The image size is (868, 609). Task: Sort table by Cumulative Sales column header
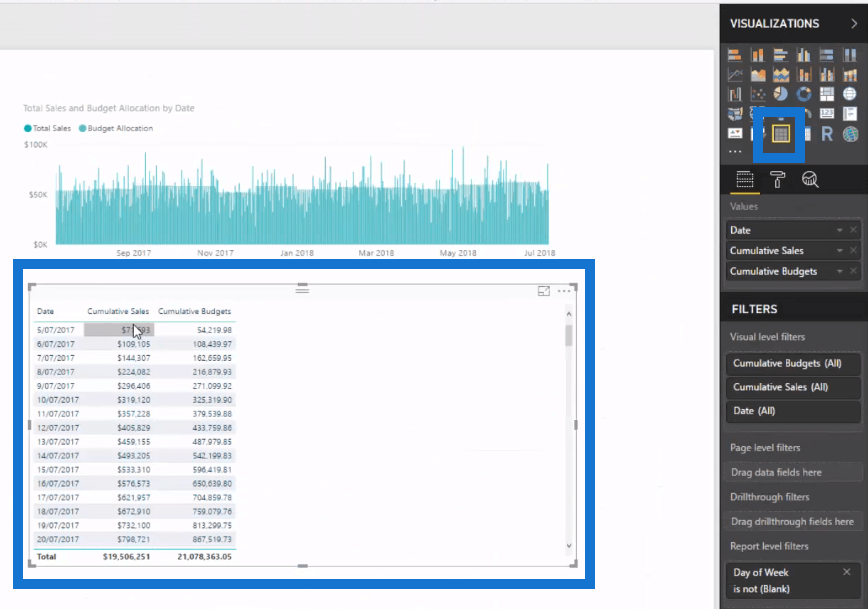point(118,311)
